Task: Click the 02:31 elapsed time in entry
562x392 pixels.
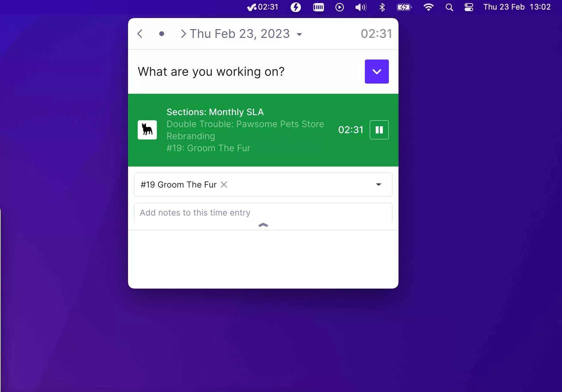Action: (x=351, y=130)
